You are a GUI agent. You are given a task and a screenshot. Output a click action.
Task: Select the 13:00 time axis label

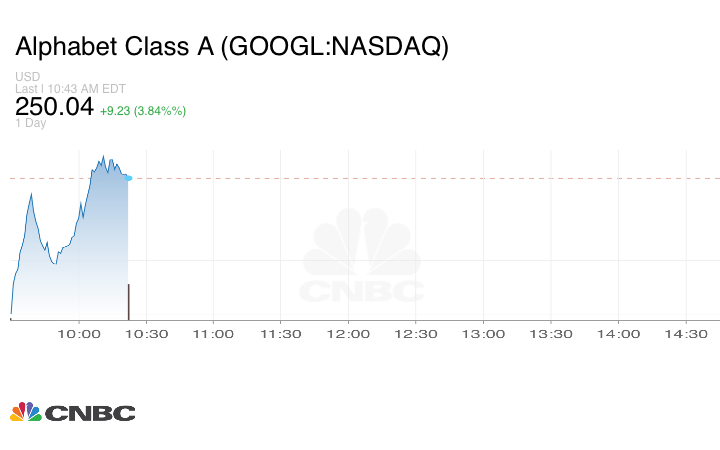point(483,334)
